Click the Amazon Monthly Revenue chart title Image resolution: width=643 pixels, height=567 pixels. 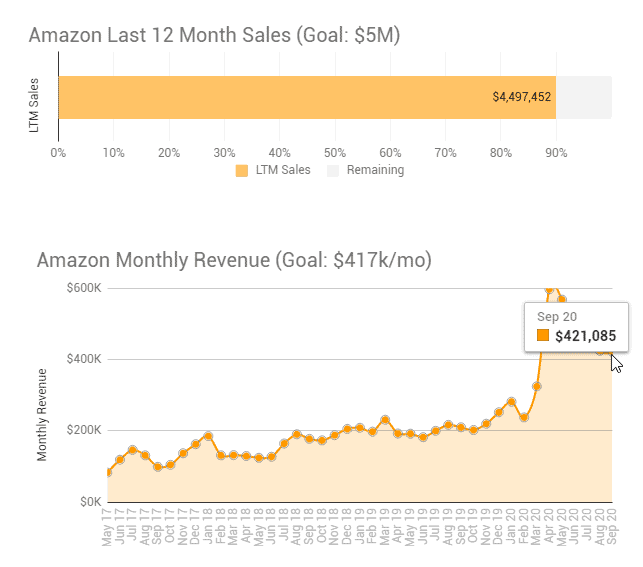coord(234,261)
